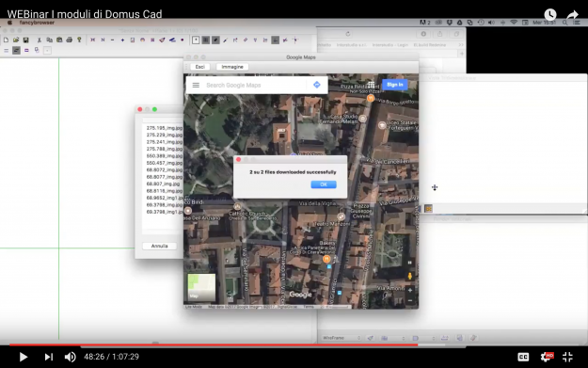The image size is (588, 368).
Task: Click the reload icon in browser window
Action: 348,34
